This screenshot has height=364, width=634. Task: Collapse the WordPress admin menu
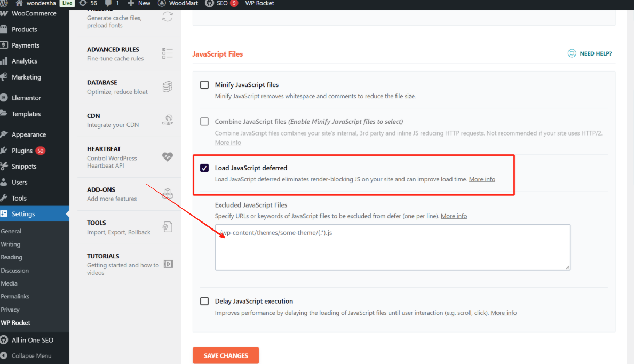31,356
